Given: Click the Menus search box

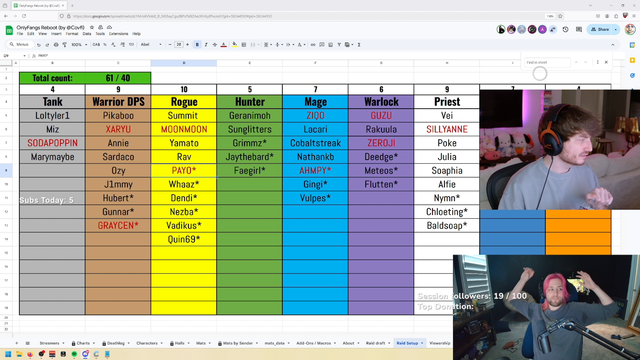Looking at the screenshot, I should point(20,44).
